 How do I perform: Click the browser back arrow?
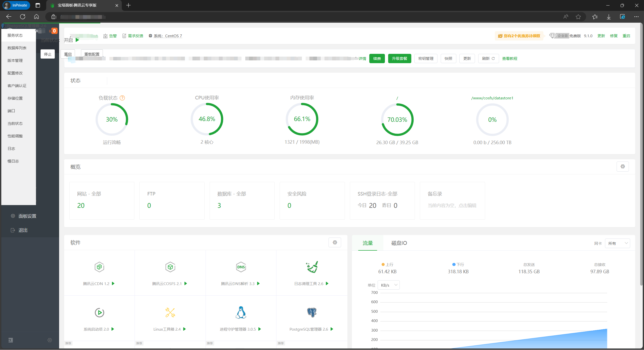click(9, 17)
